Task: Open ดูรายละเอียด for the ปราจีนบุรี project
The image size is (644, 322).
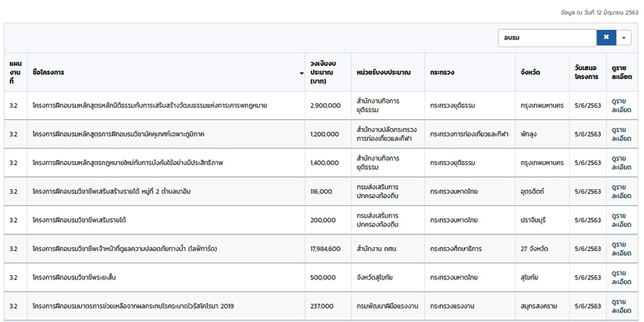Action: click(x=621, y=220)
